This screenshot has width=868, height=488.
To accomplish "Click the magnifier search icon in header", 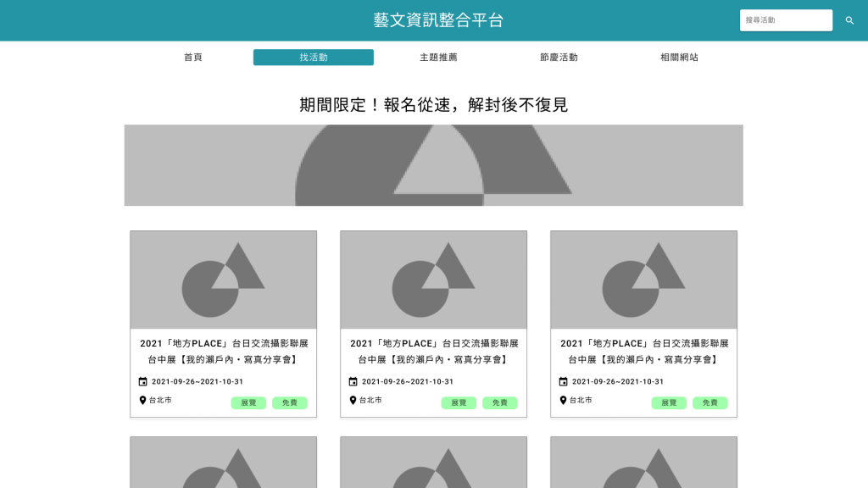I will click(x=849, y=20).
